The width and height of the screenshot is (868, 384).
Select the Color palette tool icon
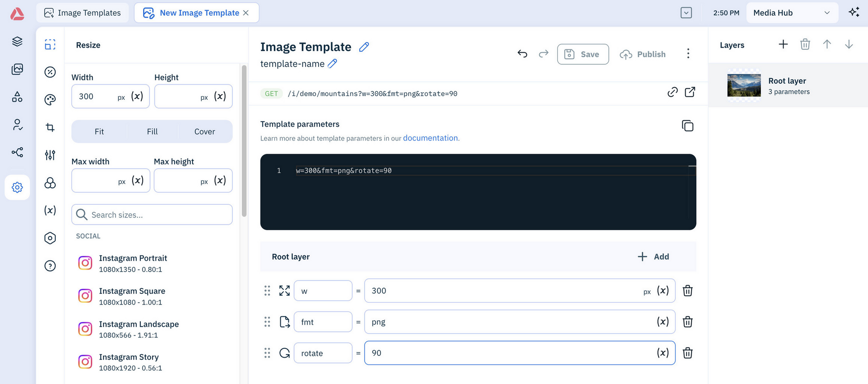point(50,100)
